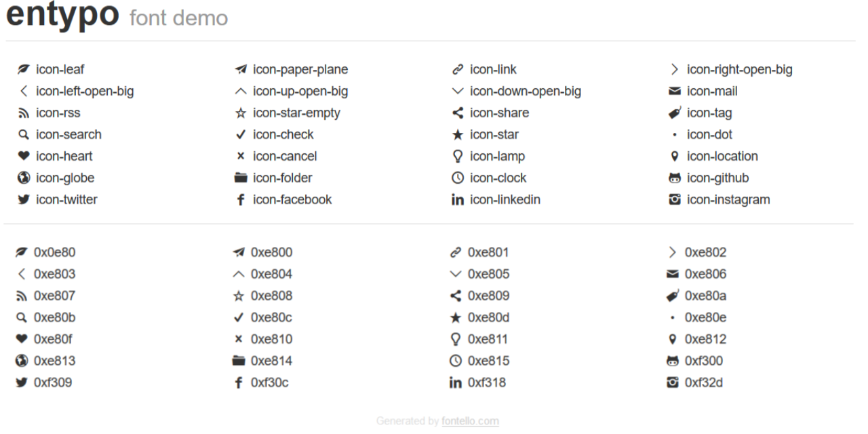The image size is (868, 434).
Task: Click the lamp bulb icon beside 0xe811
Action: pos(456,339)
